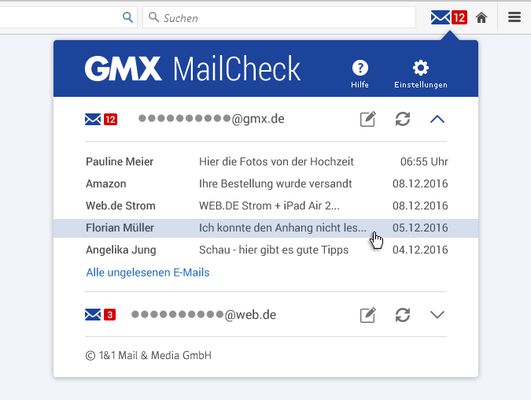The image size is (531, 400).
Task: Open the Hilfe question mark icon
Action: [x=360, y=68]
